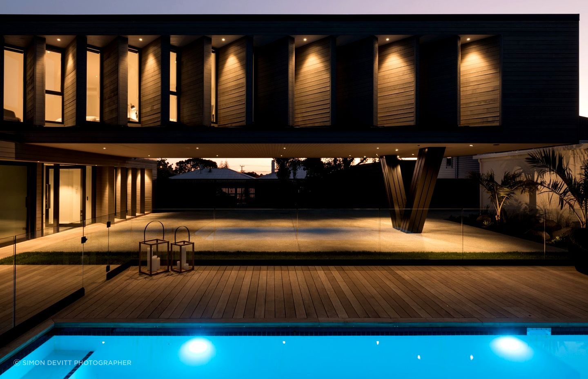Click the Simon Devitt Photographer watermark text
This screenshot has width=588, height=379.
73,363
